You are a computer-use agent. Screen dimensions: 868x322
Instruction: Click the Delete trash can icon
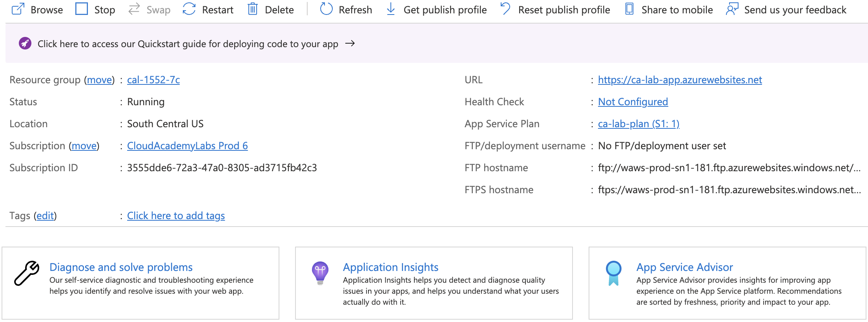(253, 9)
